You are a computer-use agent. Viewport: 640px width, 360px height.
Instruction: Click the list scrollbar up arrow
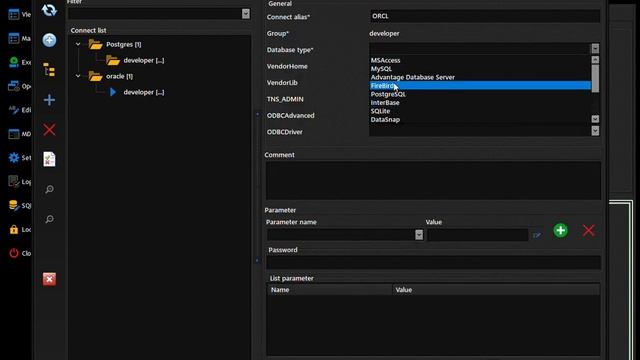[x=595, y=60]
